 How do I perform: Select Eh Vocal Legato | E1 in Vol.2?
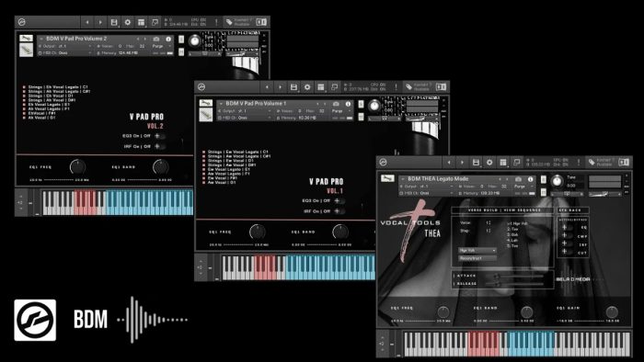(x=49, y=105)
